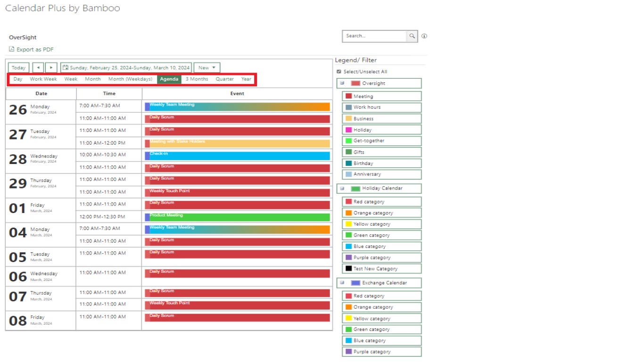Screen dimensions: 644x362
Task: Select Exchange Calendar Orange category item
Action: [x=382, y=307]
